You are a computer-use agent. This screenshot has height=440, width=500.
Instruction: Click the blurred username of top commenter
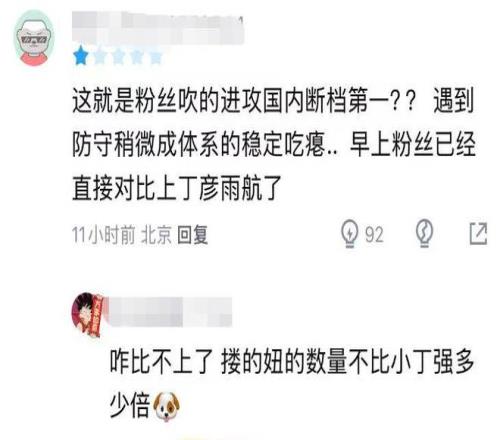click(x=158, y=28)
